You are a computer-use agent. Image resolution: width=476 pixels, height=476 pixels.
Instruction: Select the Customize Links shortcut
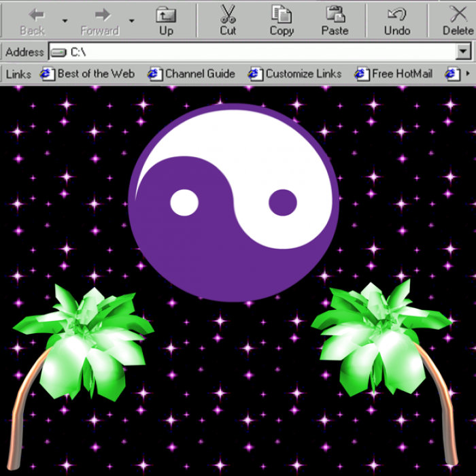(x=295, y=73)
